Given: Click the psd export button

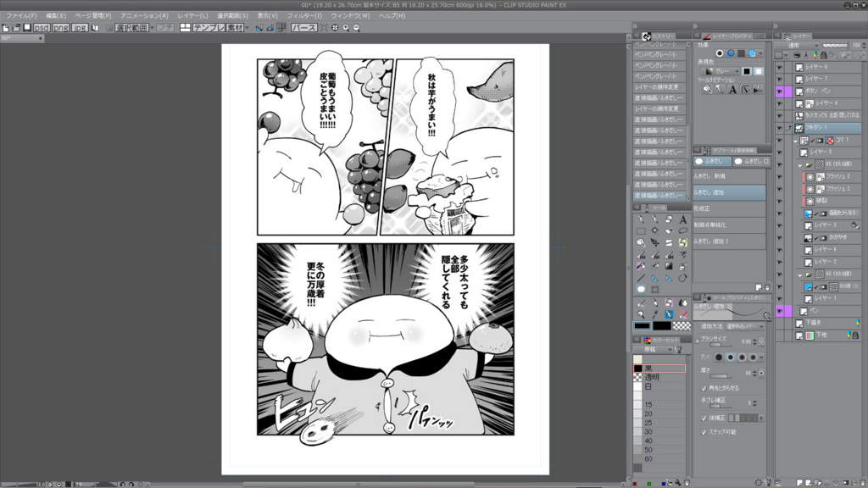Looking at the screenshot, I should pyautogui.click(x=42, y=28).
